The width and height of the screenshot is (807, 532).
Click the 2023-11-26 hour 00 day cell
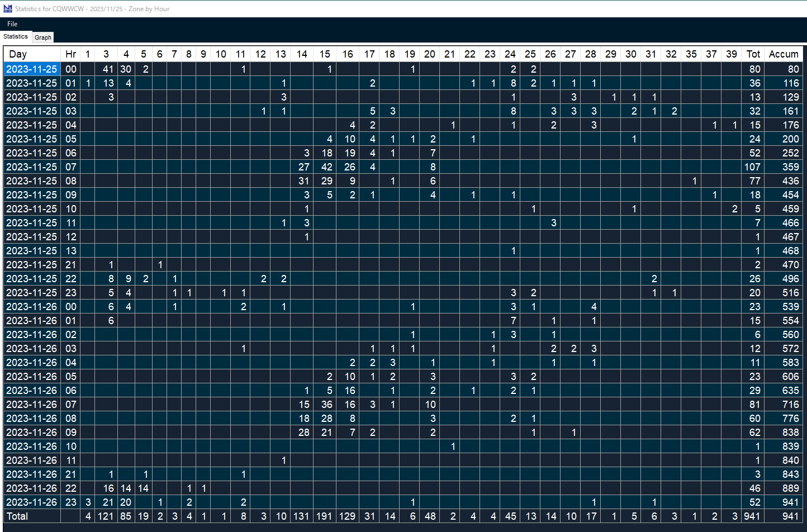click(x=32, y=307)
